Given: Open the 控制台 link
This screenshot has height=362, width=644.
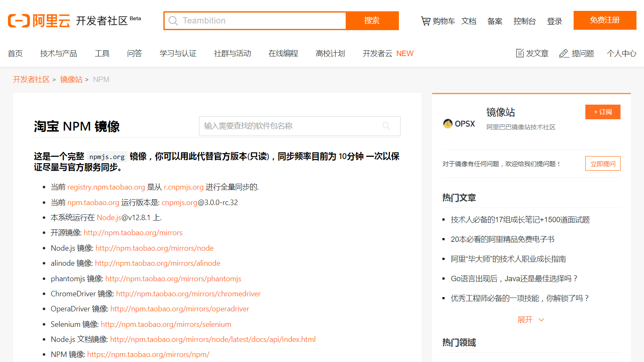Looking at the screenshot, I should pos(525,21).
